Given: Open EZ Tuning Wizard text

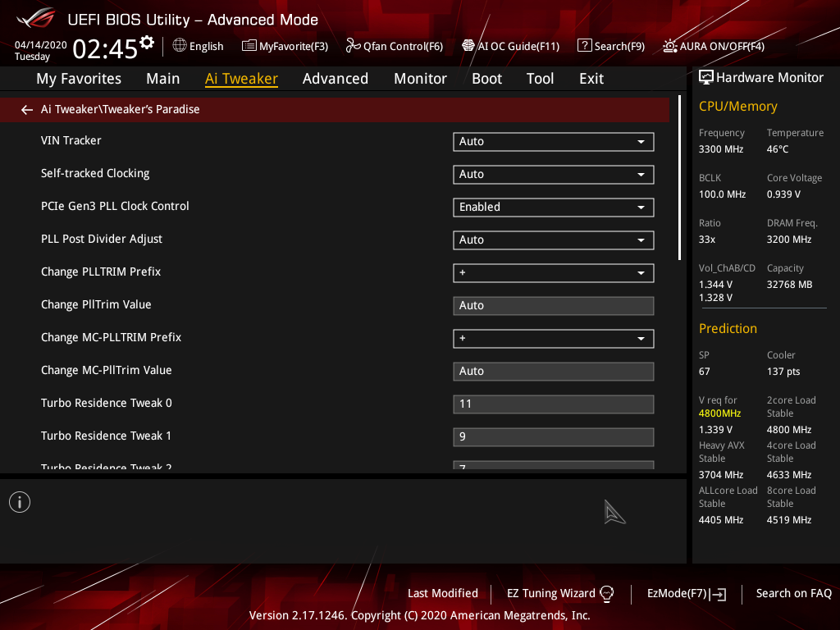Looking at the screenshot, I should (x=550, y=594).
